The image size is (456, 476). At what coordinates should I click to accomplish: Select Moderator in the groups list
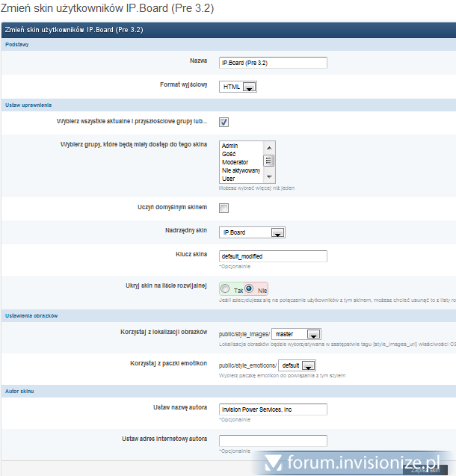pos(235,162)
